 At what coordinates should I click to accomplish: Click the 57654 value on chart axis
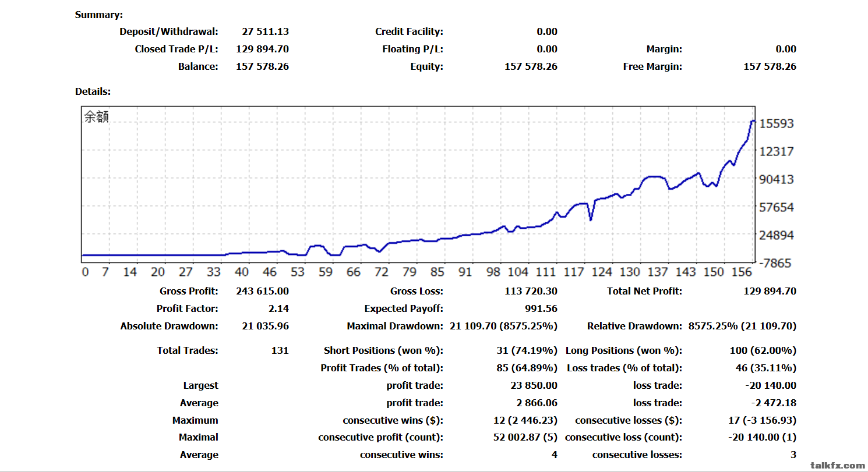click(777, 207)
